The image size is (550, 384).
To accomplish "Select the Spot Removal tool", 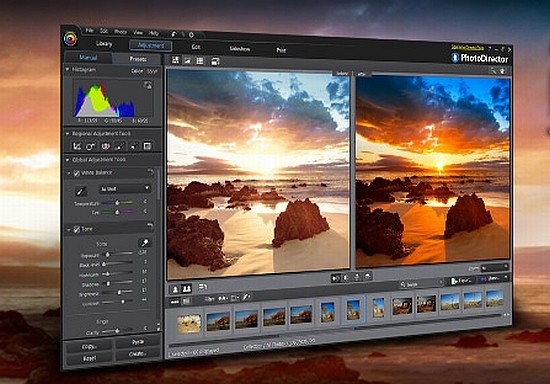I will [x=90, y=146].
